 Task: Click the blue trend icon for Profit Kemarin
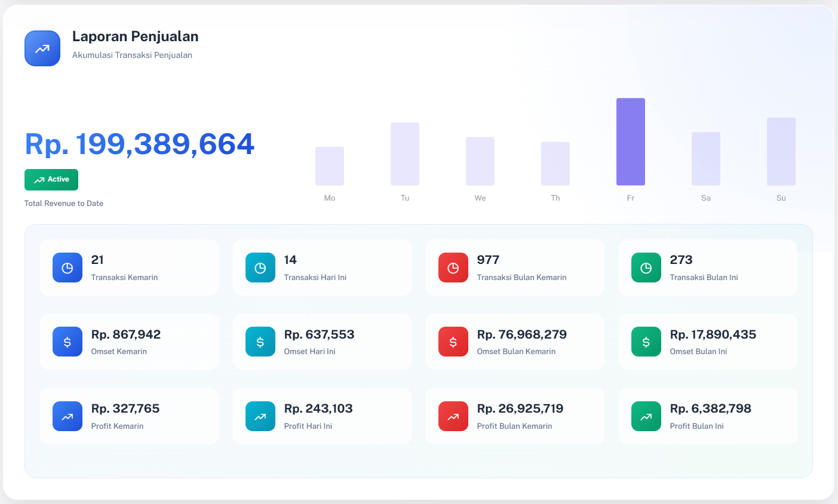pyautogui.click(x=67, y=416)
